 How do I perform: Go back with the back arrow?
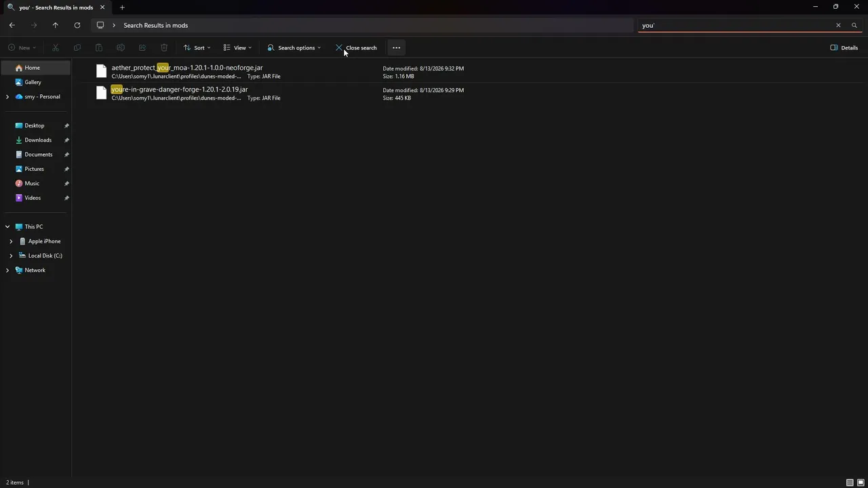12,25
